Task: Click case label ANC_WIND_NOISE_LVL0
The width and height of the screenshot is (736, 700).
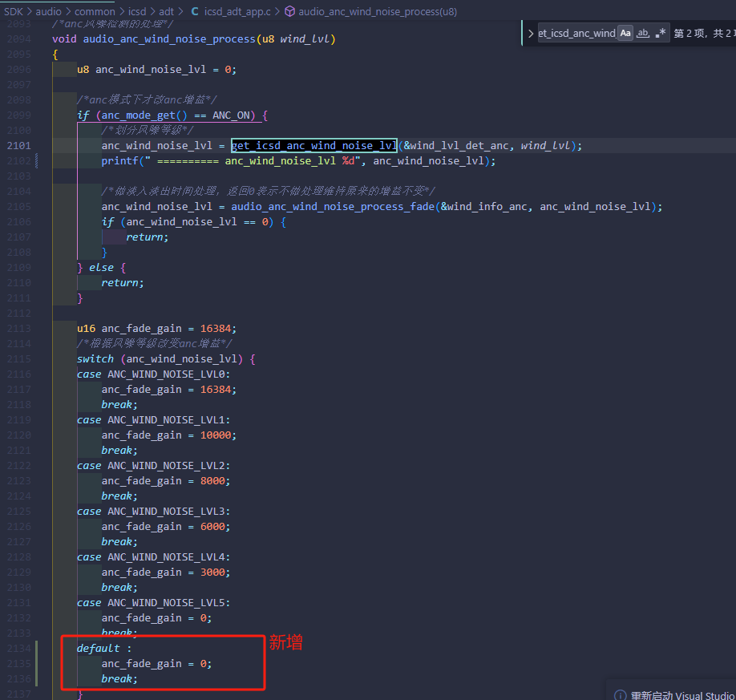Action: tap(166, 374)
